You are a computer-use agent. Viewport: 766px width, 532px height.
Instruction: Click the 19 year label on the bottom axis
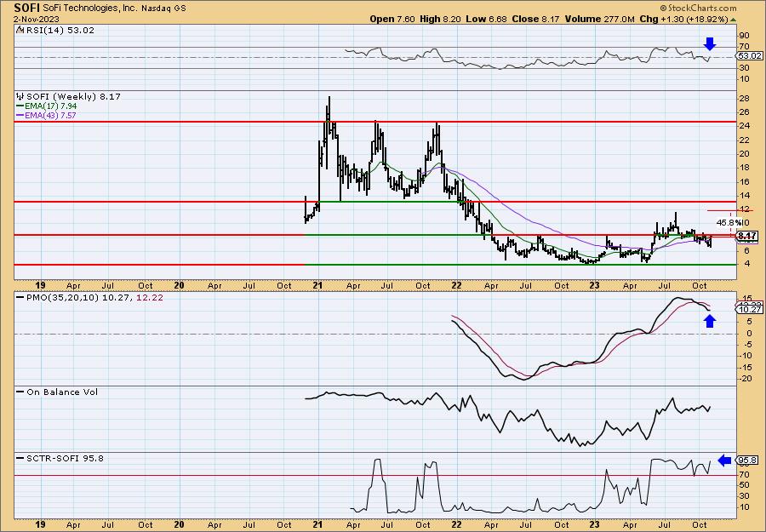(x=41, y=524)
